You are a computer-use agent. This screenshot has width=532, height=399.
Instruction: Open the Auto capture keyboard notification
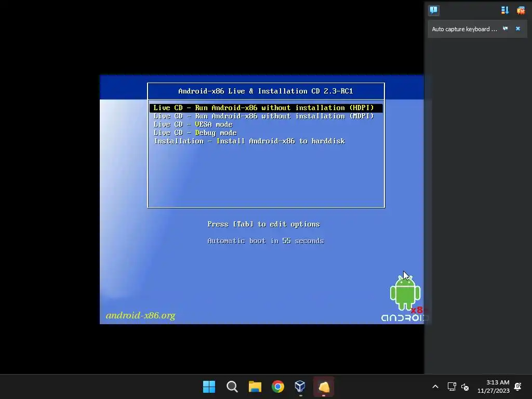(464, 29)
